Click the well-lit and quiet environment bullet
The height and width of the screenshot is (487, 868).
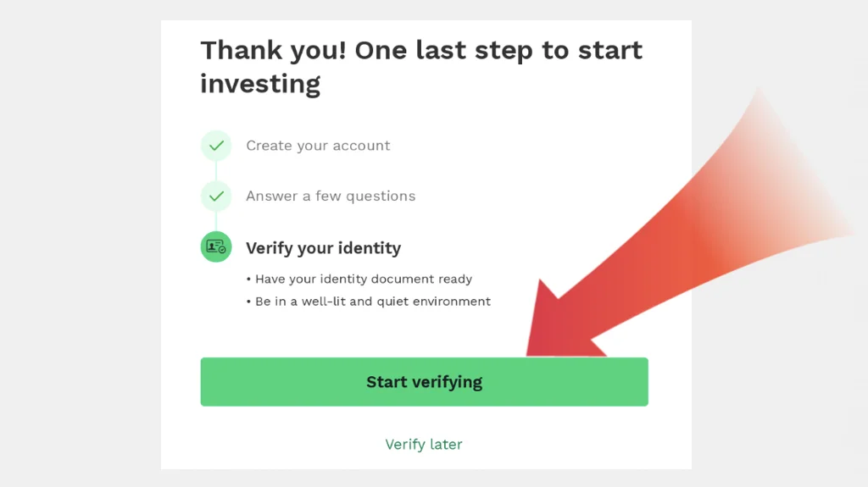(x=373, y=302)
